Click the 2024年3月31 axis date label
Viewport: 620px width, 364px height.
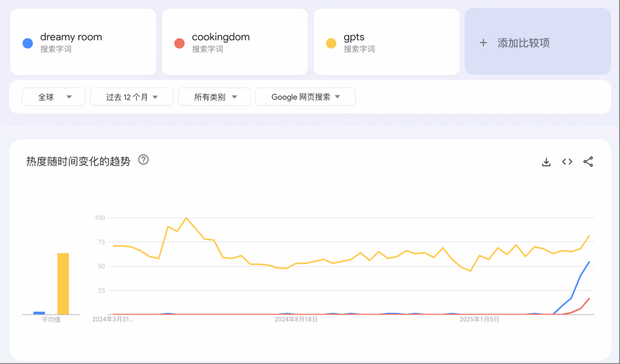coord(113,319)
